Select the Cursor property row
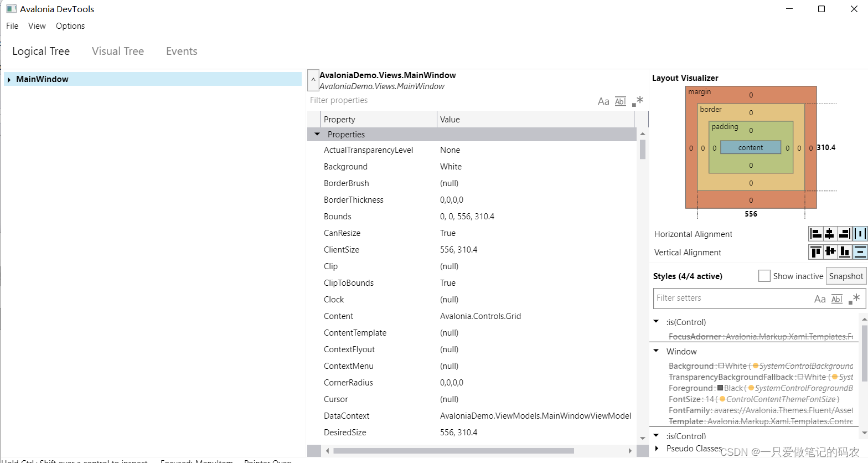This screenshot has width=868, height=463. 472,399
